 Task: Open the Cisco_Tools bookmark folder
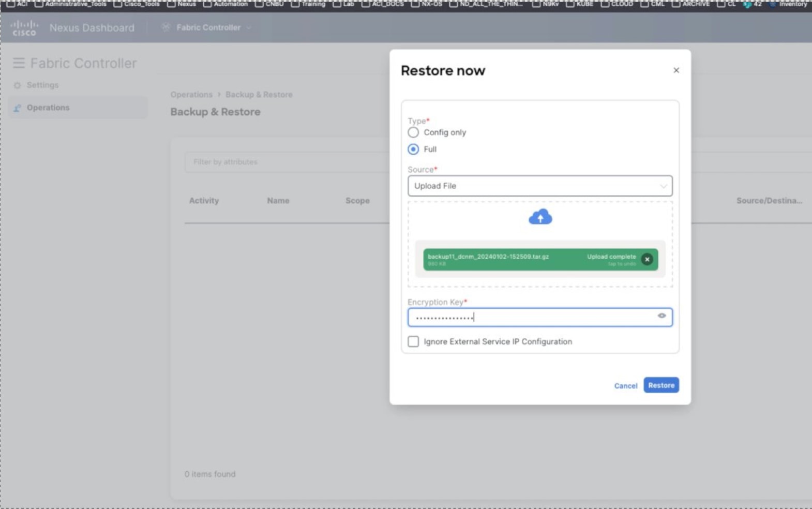(137, 4)
